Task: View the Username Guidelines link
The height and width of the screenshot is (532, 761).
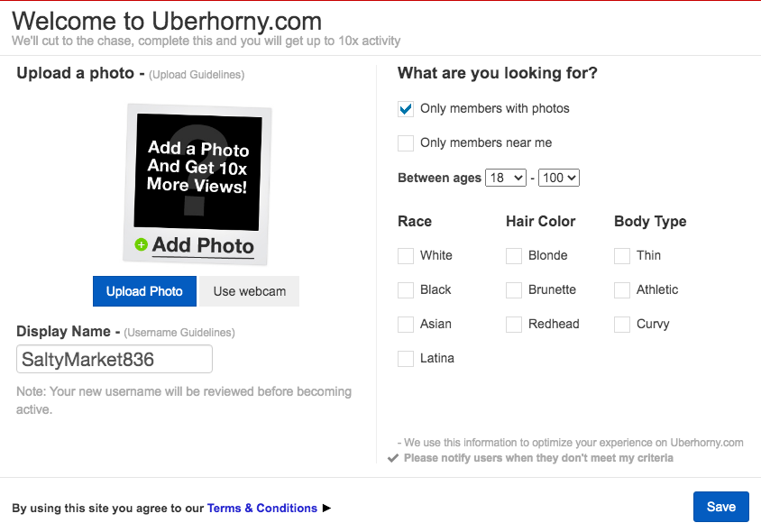Action: point(179,333)
